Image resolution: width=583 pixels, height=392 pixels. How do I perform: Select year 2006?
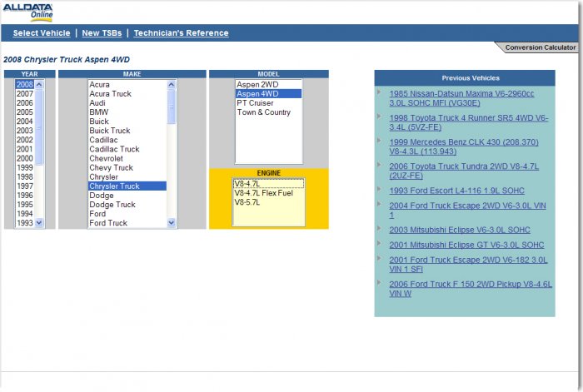pos(24,103)
